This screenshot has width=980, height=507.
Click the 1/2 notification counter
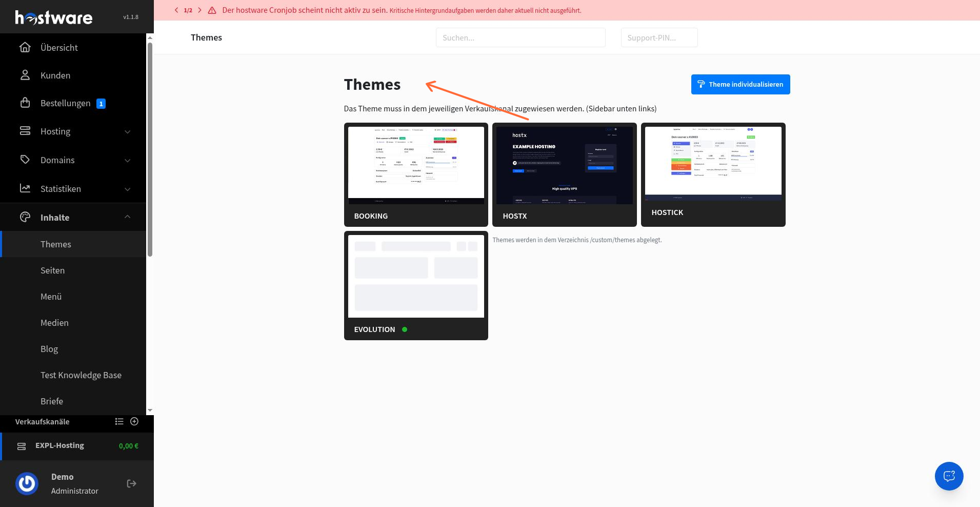point(188,10)
